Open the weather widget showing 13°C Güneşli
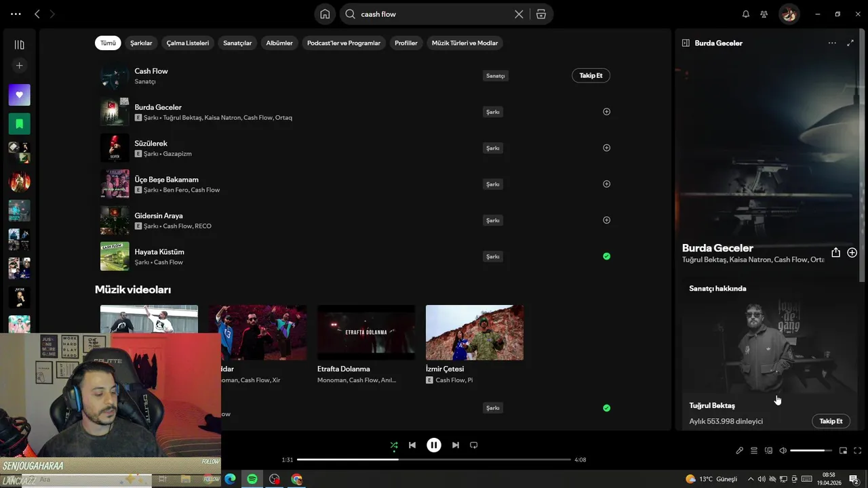The image size is (868, 488). 711,479
